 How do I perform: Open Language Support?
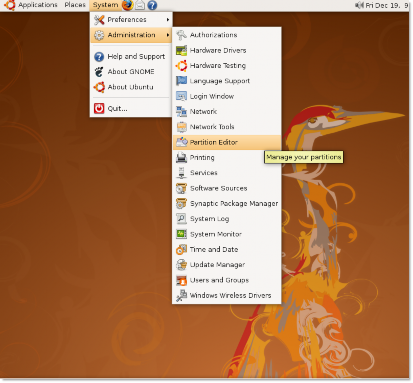coord(227,81)
